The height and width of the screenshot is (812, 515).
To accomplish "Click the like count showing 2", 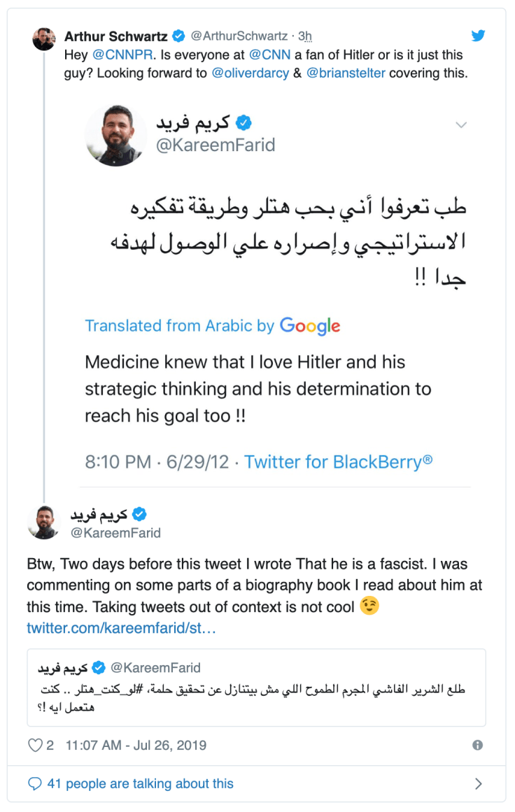I will click(x=48, y=745).
